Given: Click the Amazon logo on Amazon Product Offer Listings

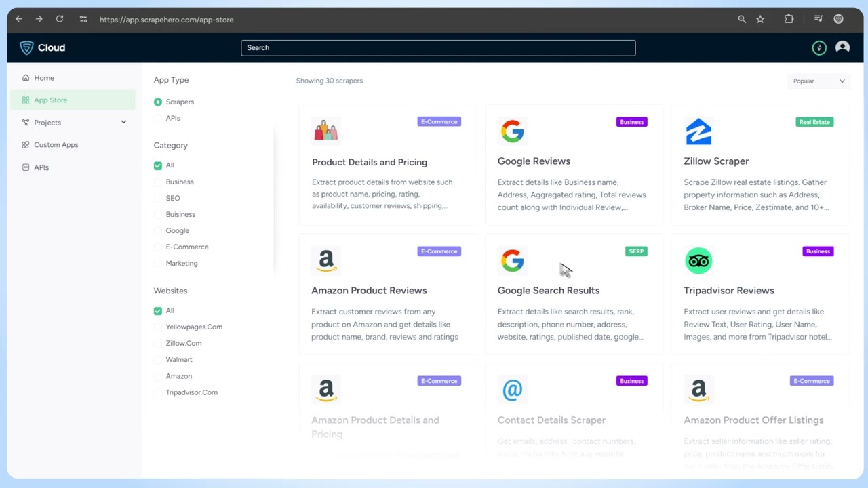Looking at the screenshot, I should click(698, 390).
